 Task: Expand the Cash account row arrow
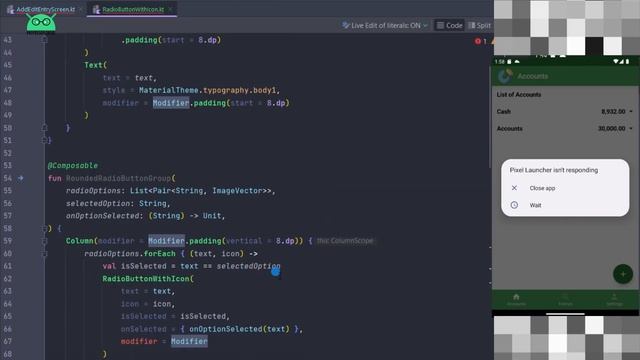(x=631, y=111)
